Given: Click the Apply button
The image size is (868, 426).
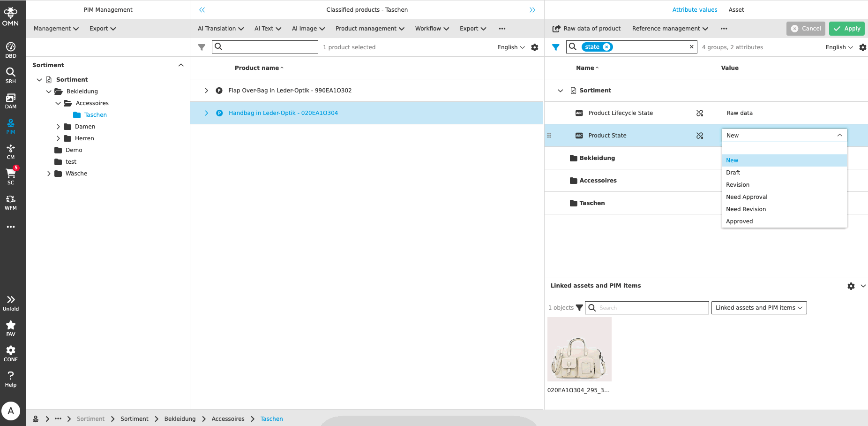Looking at the screenshot, I should point(846,29).
